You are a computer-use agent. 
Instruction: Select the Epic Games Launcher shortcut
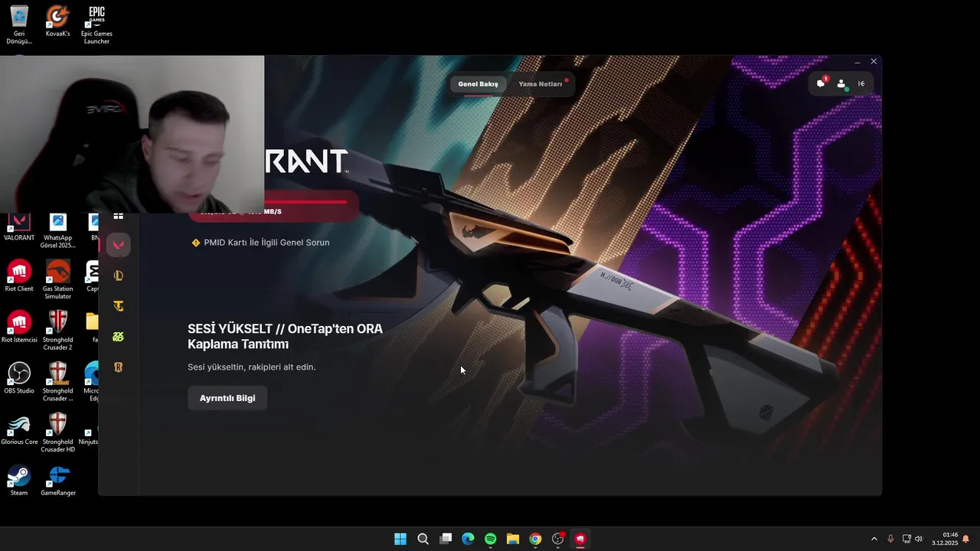96,24
